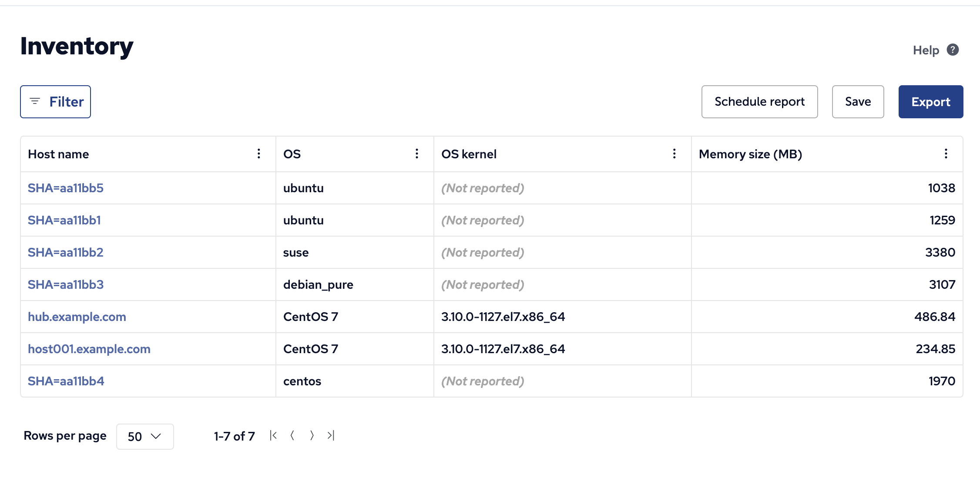Open the rows per page dropdown
This screenshot has height=481, width=980.
point(145,436)
